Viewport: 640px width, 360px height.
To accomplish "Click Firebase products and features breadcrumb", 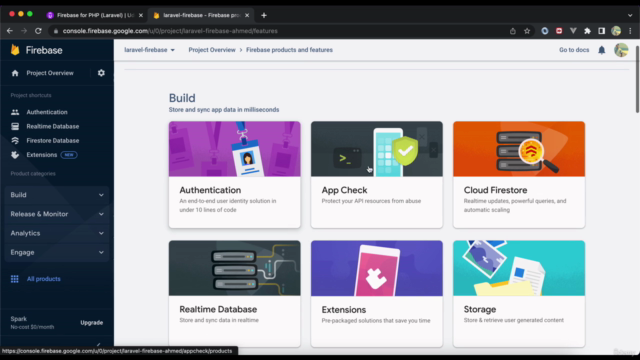I will 289,50.
